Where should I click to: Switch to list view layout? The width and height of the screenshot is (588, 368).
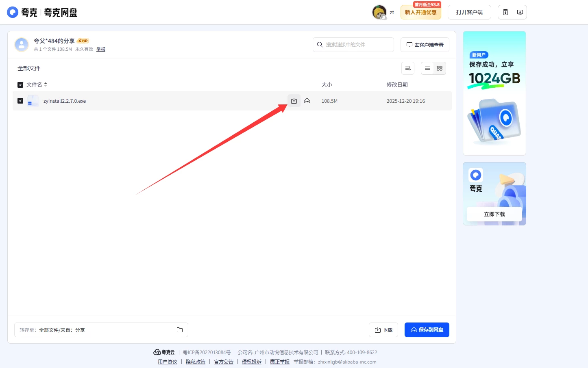click(427, 68)
